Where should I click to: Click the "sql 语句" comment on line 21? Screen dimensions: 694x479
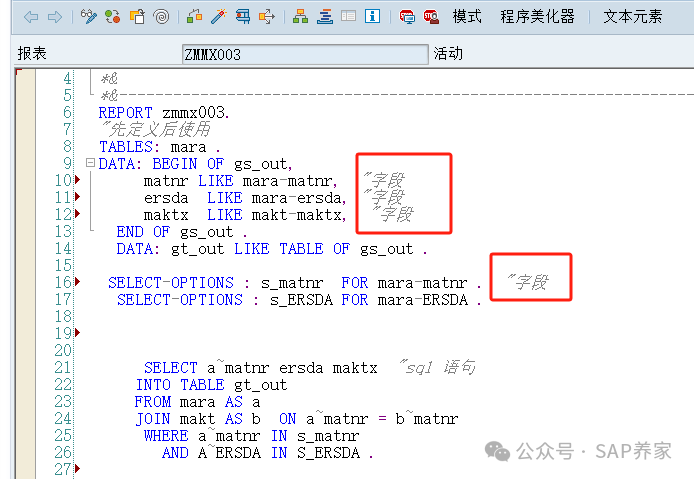click(x=437, y=367)
